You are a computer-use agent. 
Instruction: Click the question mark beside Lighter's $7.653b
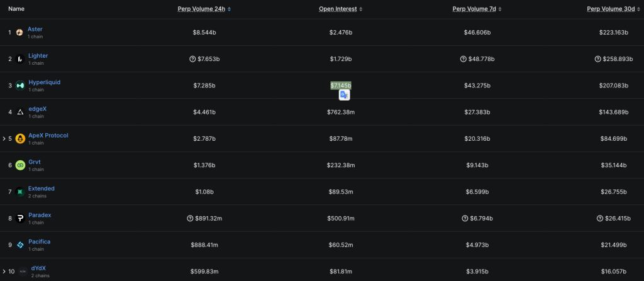192,59
